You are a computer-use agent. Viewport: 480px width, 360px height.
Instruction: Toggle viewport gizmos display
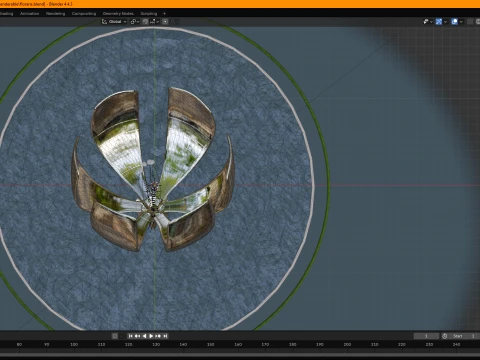pyautogui.click(x=439, y=22)
